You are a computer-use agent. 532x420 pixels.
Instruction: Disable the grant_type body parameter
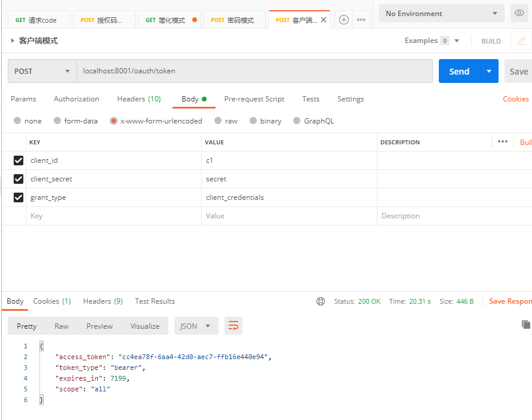pos(18,197)
